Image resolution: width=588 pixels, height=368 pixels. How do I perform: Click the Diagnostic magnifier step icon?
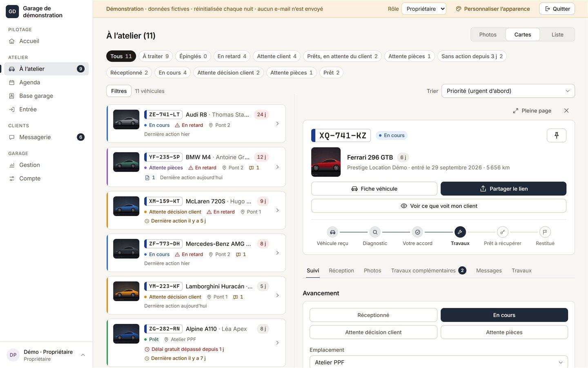375,232
